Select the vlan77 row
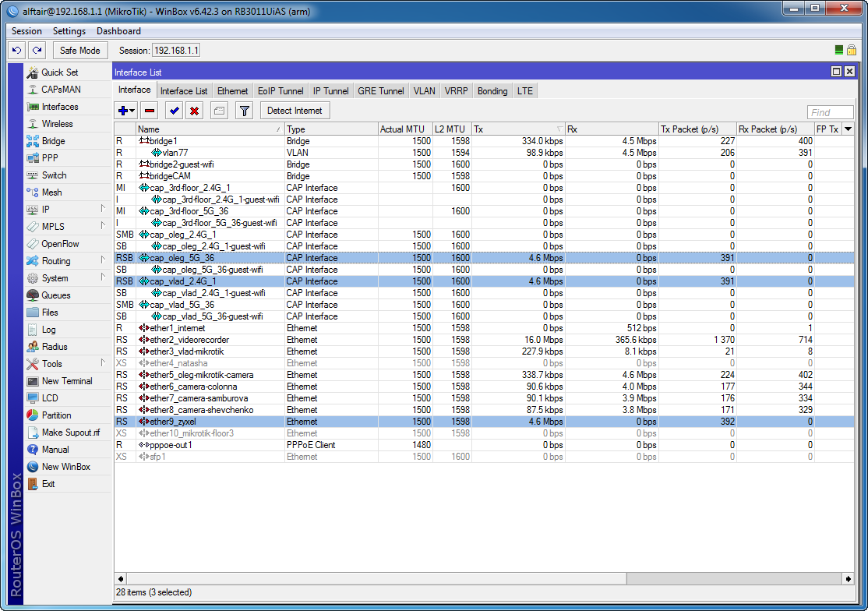This screenshot has width=868, height=611. [x=484, y=153]
